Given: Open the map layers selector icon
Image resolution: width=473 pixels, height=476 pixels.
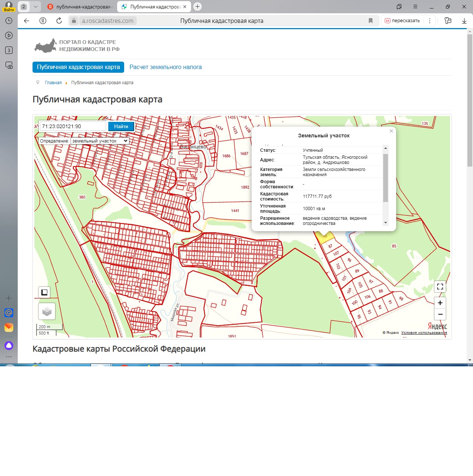Looking at the screenshot, I should tap(47, 311).
